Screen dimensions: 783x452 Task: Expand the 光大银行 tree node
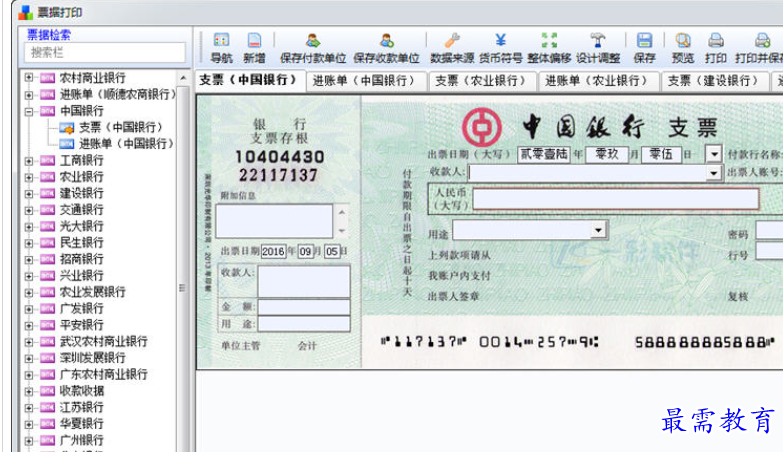point(29,226)
